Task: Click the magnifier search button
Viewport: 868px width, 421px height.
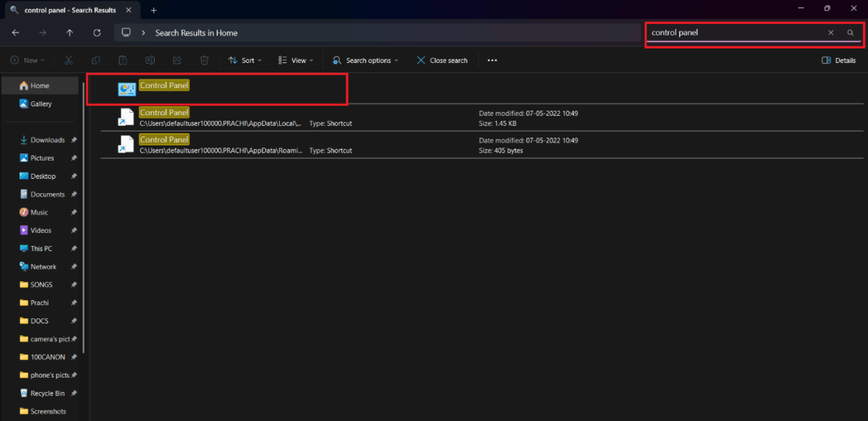Action: coord(851,33)
